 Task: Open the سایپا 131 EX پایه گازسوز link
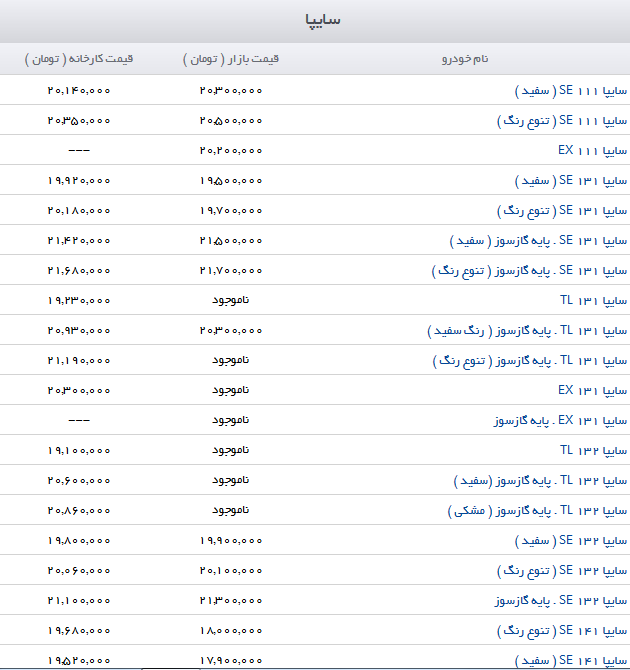pyautogui.click(x=561, y=420)
